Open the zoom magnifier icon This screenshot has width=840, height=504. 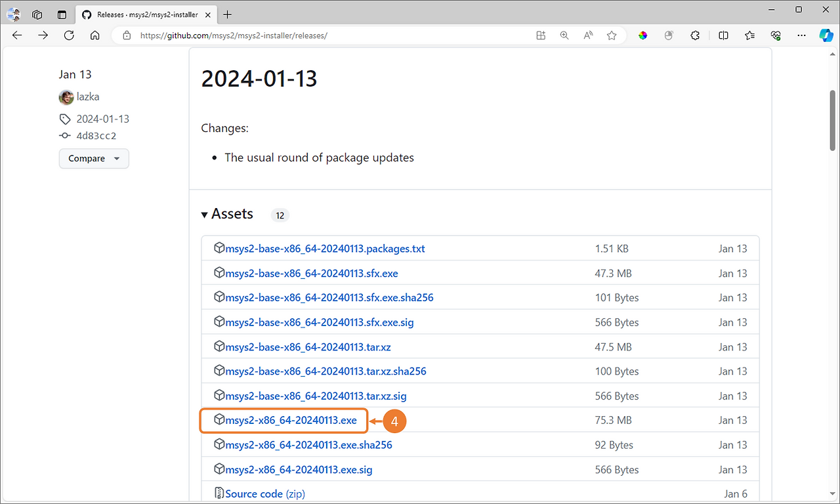coord(564,35)
